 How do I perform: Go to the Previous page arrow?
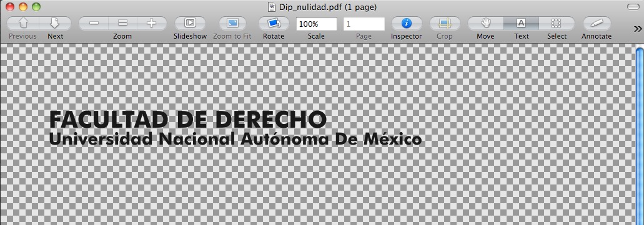click(23, 23)
